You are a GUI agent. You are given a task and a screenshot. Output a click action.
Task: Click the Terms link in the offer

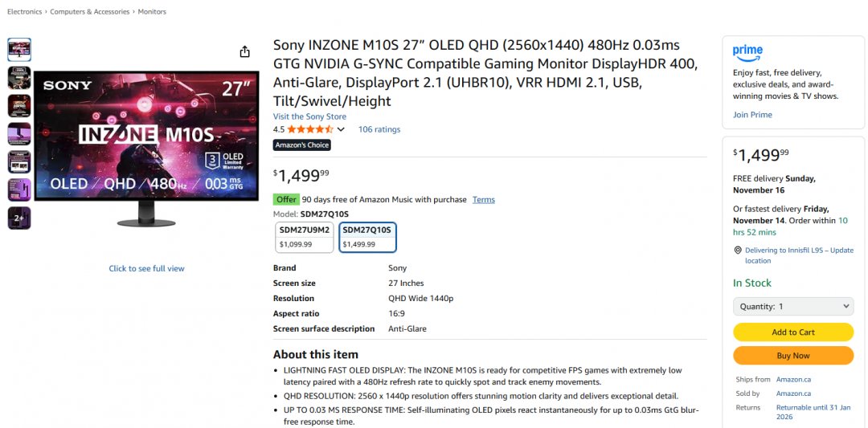[483, 199]
